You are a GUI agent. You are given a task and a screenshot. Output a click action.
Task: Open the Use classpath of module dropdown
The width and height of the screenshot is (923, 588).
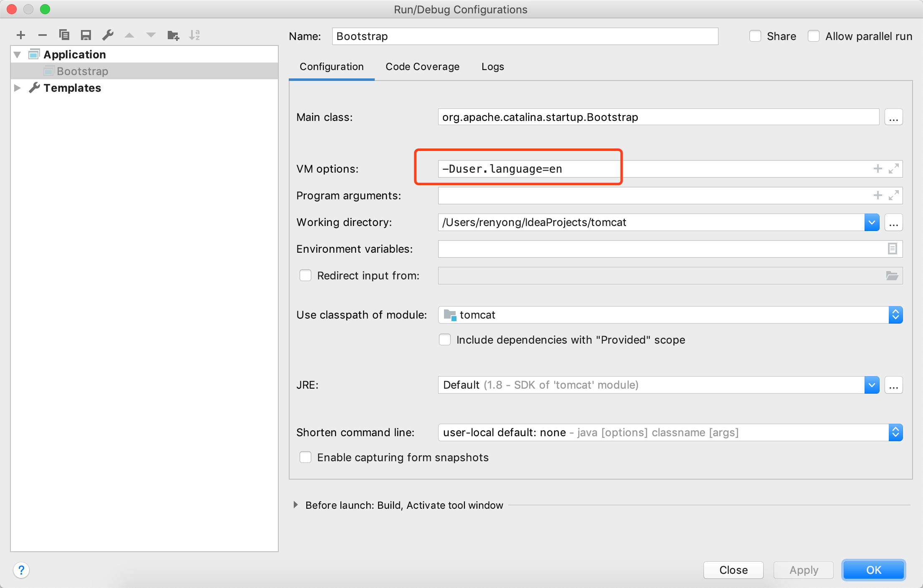pos(895,315)
